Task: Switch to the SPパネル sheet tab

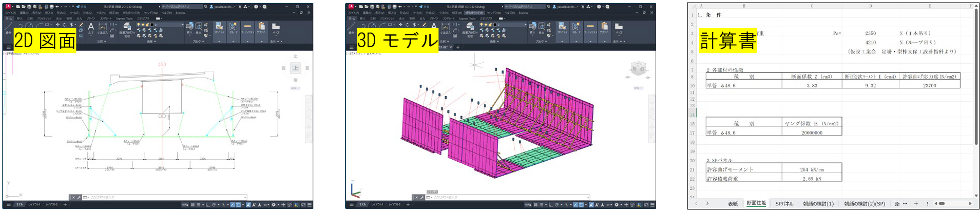Action: pyautogui.click(x=784, y=204)
